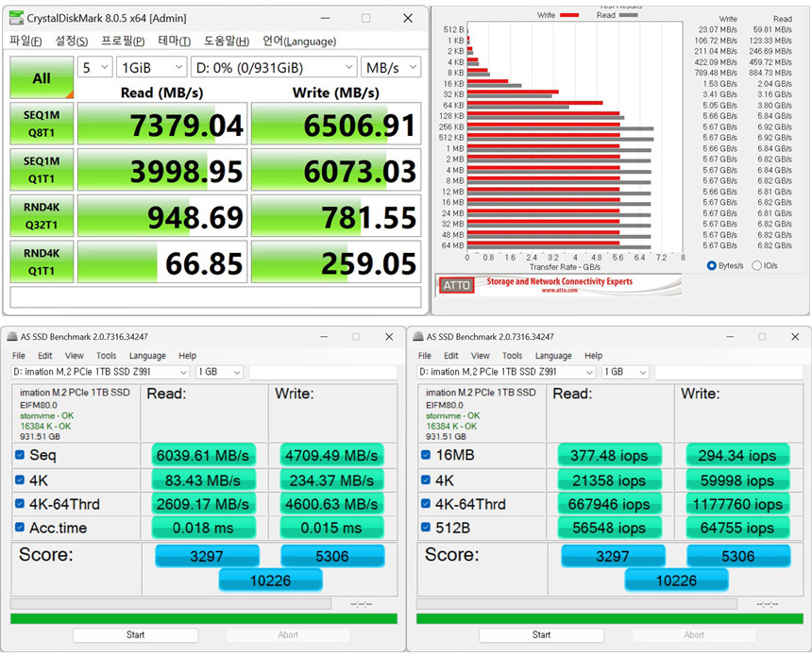The width and height of the screenshot is (812, 656).
Task: Open the 1GiB test size dropdown
Action: pos(151,67)
